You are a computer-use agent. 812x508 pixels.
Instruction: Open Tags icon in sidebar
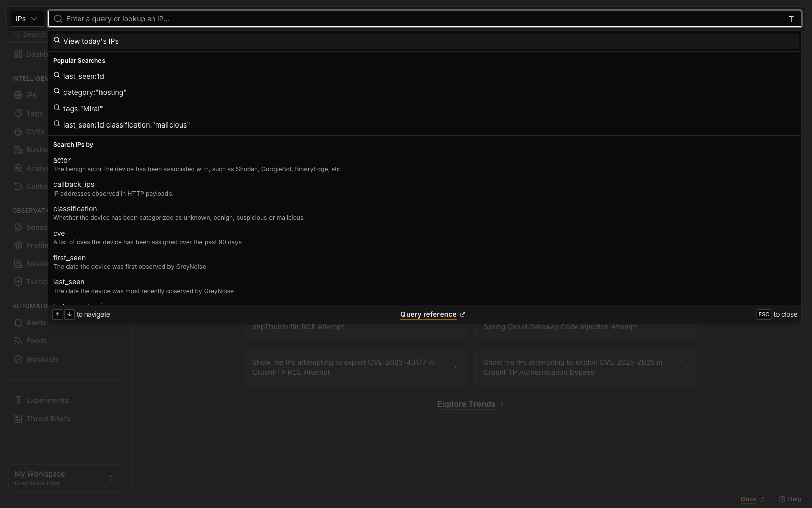pyautogui.click(x=18, y=113)
